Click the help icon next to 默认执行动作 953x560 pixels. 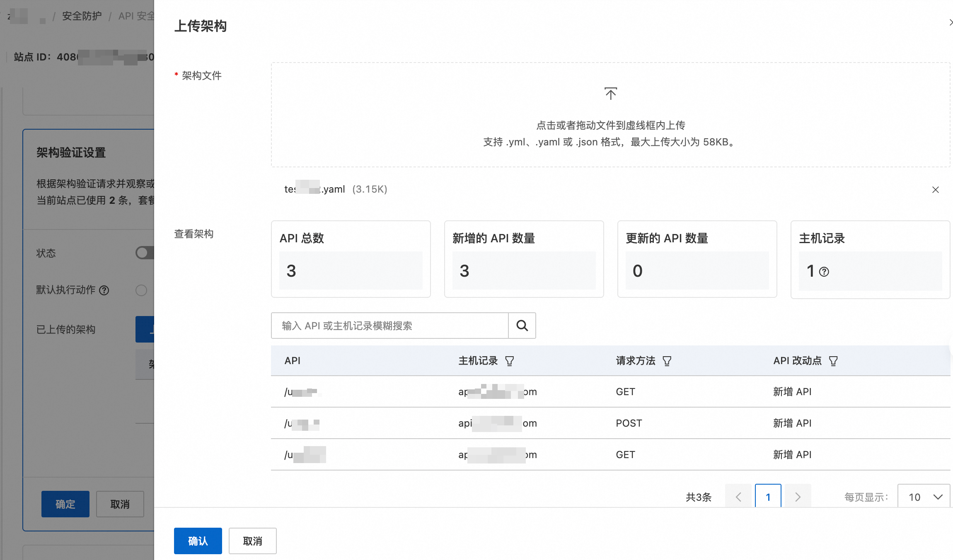[x=104, y=290]
